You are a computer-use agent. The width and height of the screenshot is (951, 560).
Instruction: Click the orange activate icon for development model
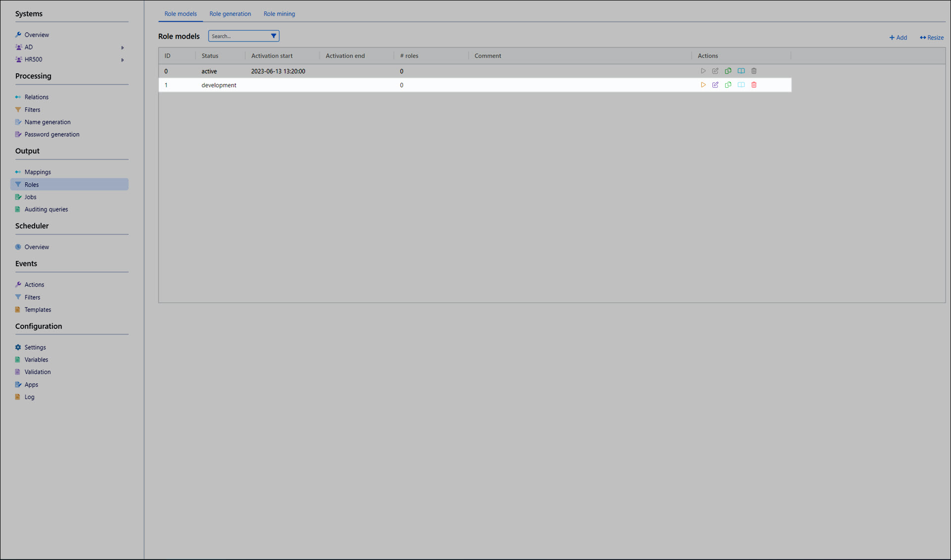pyautogui.click(x=703, y=85)
